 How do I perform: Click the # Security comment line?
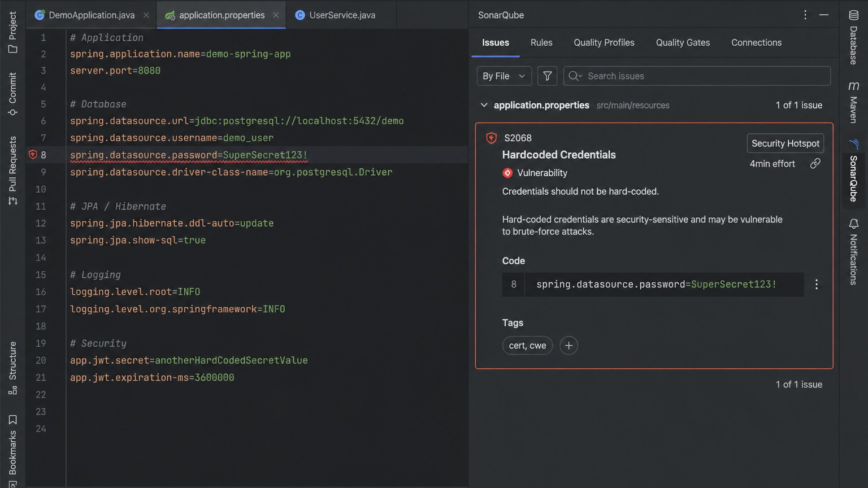98,343
